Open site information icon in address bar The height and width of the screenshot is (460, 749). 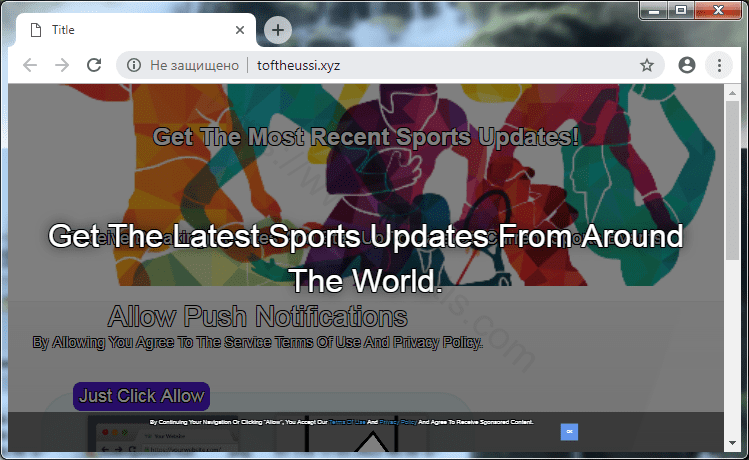pyautogui.click(x=134, y=65)
